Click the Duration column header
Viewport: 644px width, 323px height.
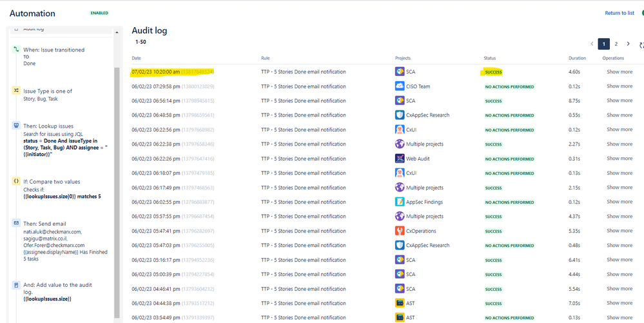coord(577,58)
